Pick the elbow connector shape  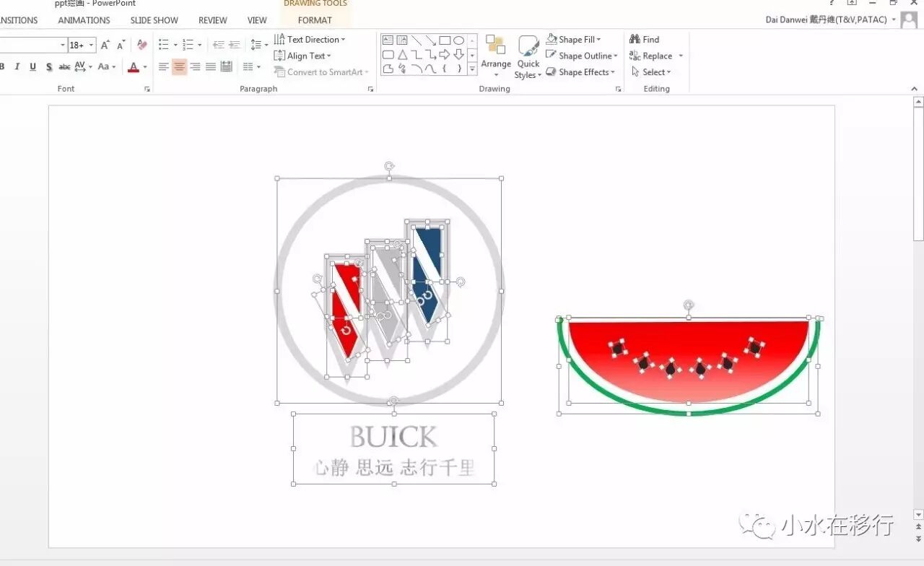(x=417, y=55)
